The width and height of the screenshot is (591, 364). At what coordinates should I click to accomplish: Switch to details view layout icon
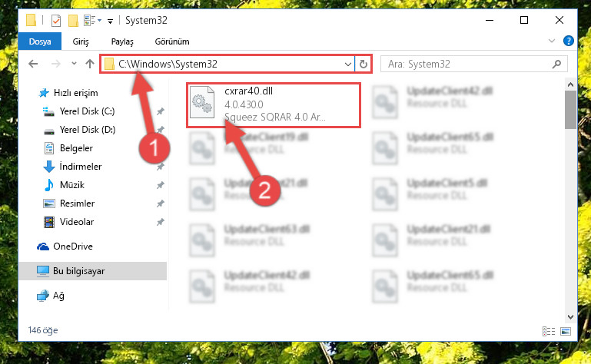[x=549, y=331]
